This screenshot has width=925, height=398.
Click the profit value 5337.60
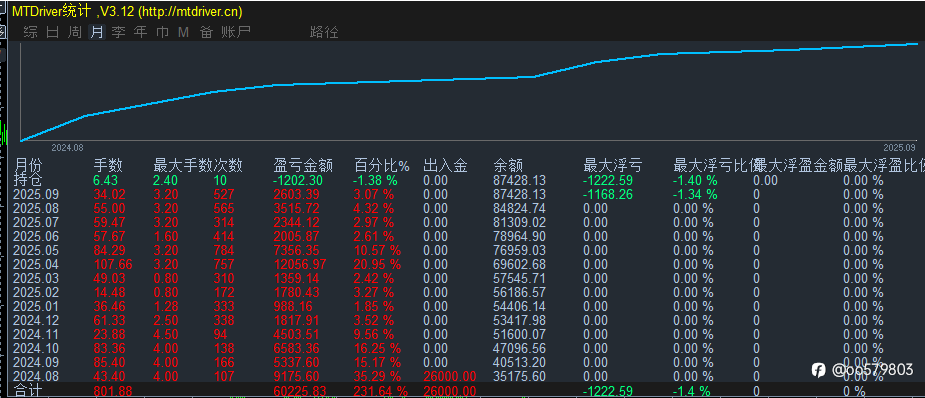(x=297, y=363)
